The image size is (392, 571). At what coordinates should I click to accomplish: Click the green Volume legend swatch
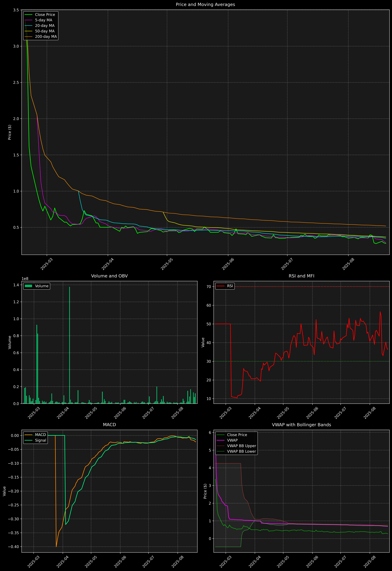pyautogui.click(x=29, y=286)
